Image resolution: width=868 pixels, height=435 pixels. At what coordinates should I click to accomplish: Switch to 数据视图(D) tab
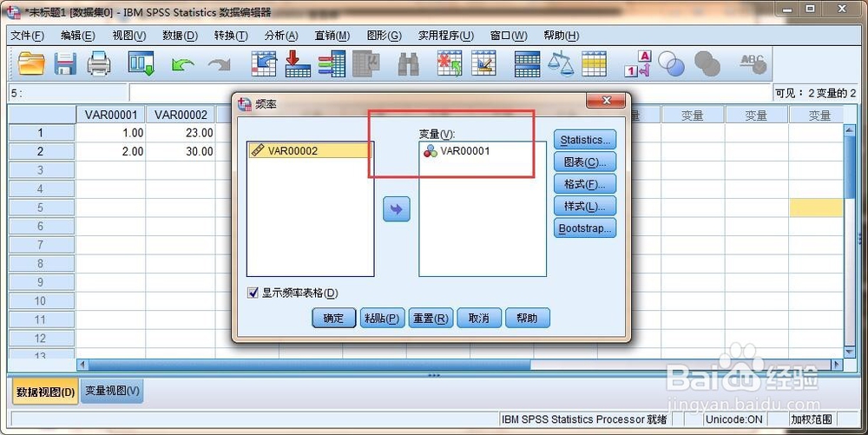pos(45,392)
